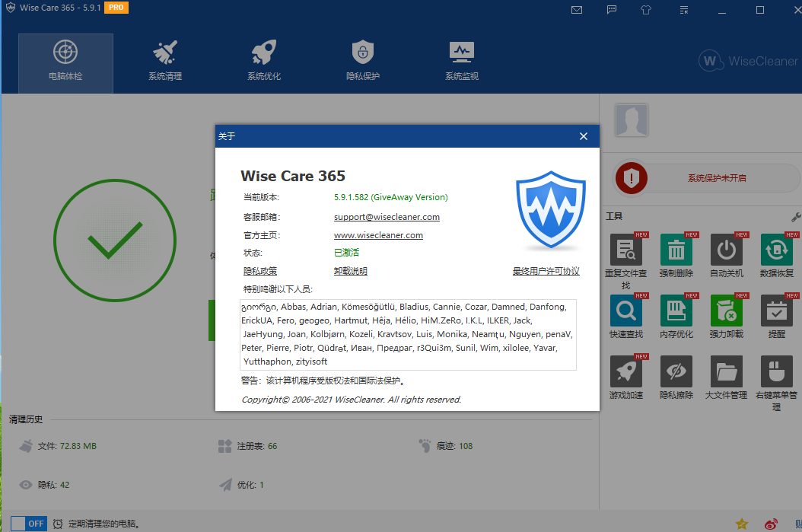Click the 定期清理您的电脑 schedule clock icon
The image size is (802, 532).
click(58, 524)
